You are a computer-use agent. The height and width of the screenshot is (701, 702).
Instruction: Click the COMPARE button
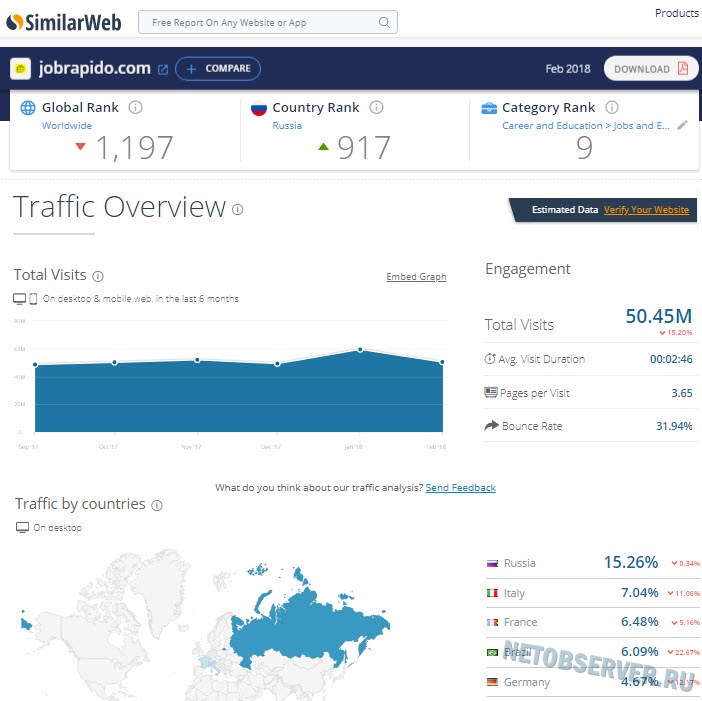point(218,68)
